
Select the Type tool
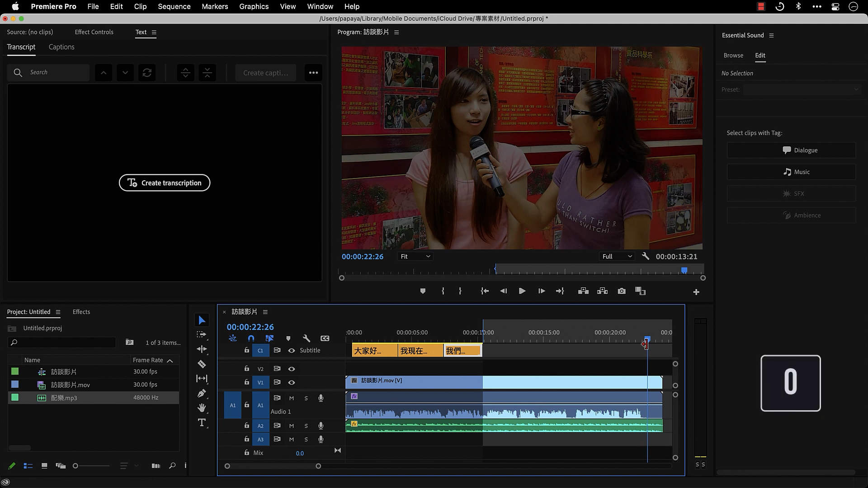[202, 423]
